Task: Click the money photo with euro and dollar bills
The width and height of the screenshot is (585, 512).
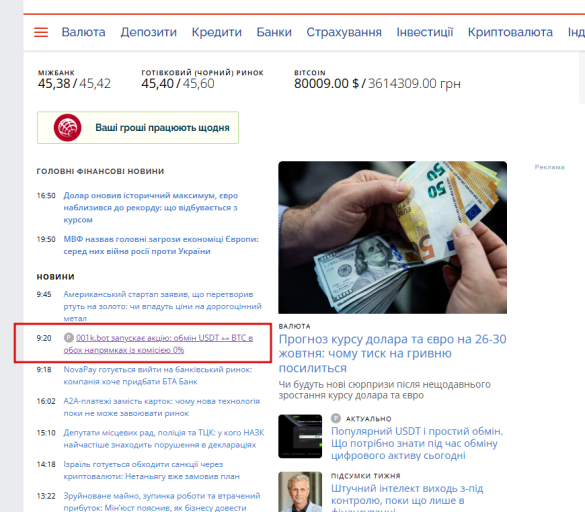Action: pos(392,237)
